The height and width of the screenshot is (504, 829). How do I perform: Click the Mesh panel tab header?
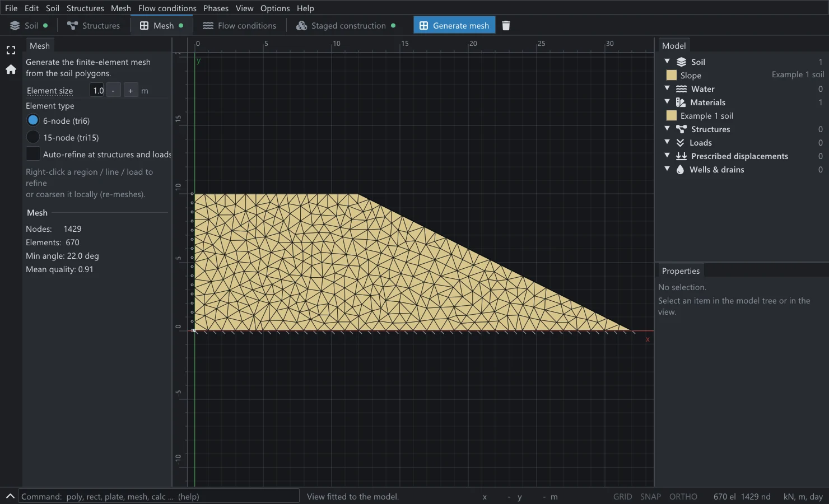[40, 46]
